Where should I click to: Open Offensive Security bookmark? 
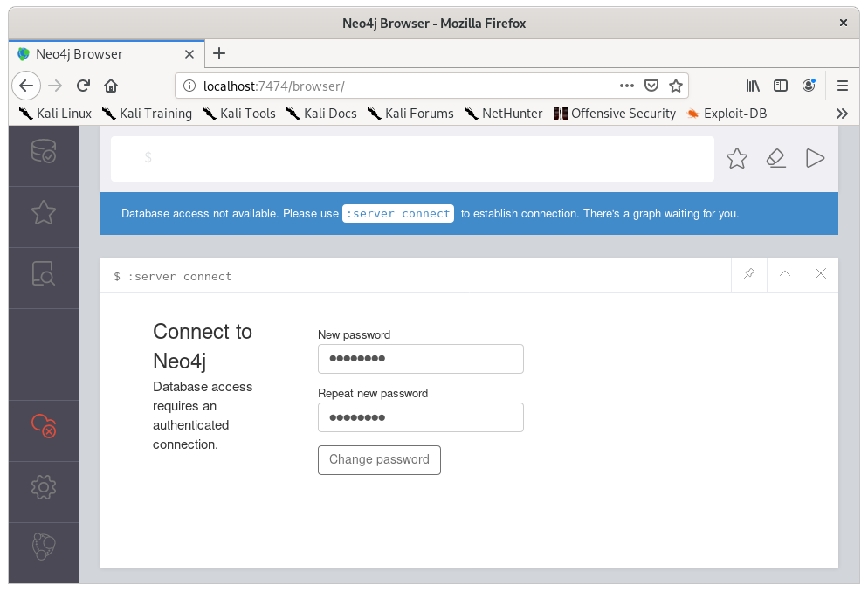coord(615,114)
